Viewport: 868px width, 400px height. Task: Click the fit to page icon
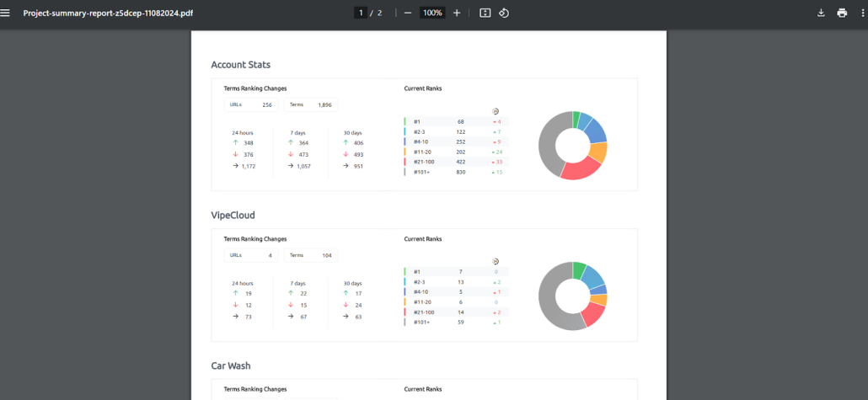485,13
